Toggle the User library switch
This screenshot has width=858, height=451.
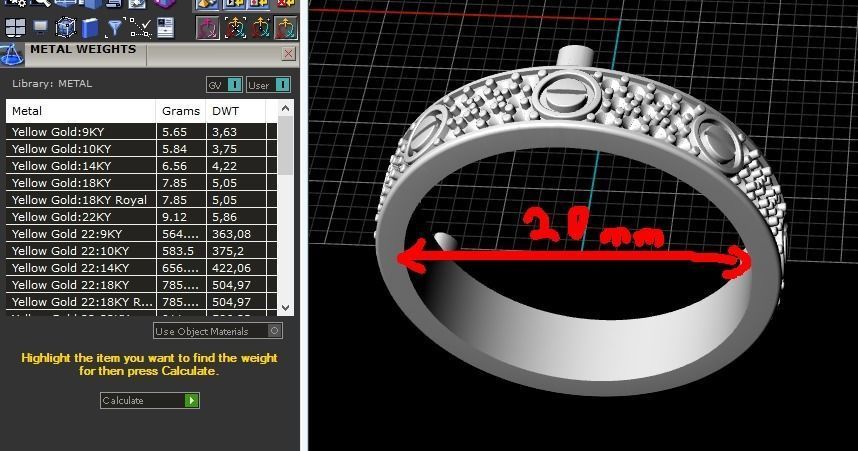point(268,85)
